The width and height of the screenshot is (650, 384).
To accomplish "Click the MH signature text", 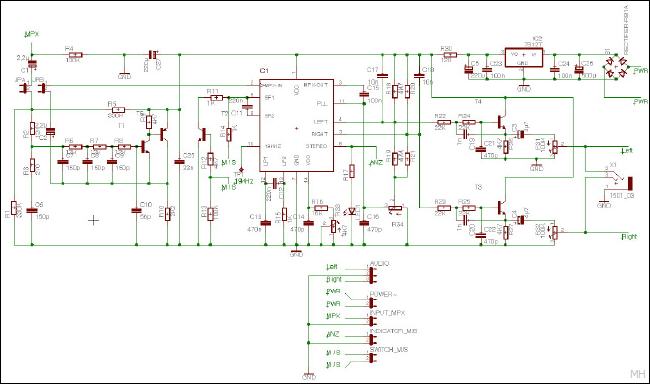I will click(x=637, y=374).
